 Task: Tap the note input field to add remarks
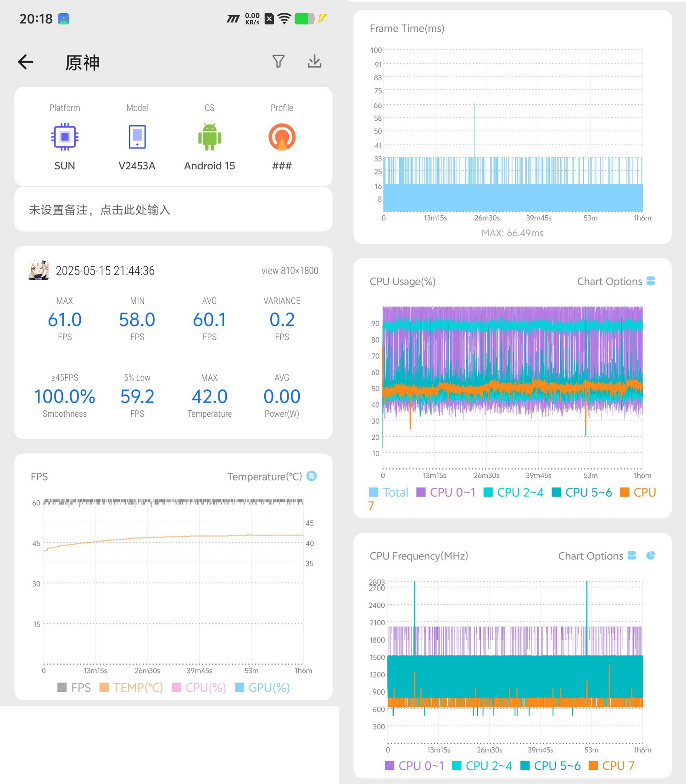(x=173, y=210)
